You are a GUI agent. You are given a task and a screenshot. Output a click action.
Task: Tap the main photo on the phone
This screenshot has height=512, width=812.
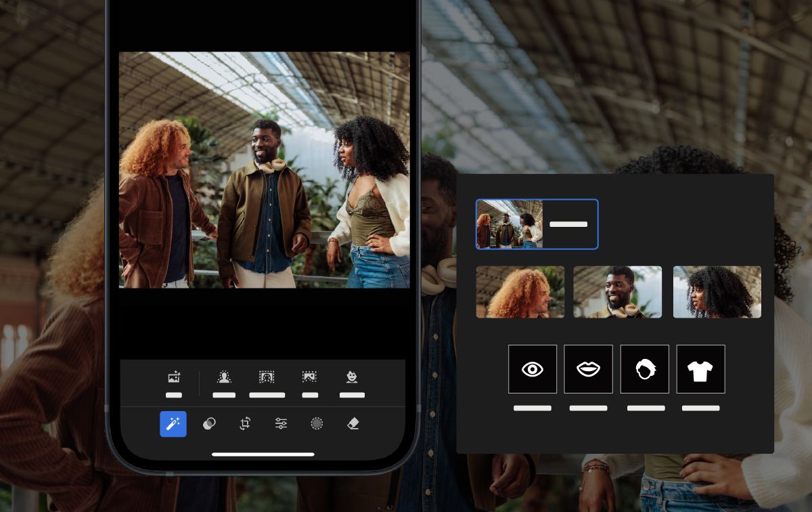click(x=265, y=170)
